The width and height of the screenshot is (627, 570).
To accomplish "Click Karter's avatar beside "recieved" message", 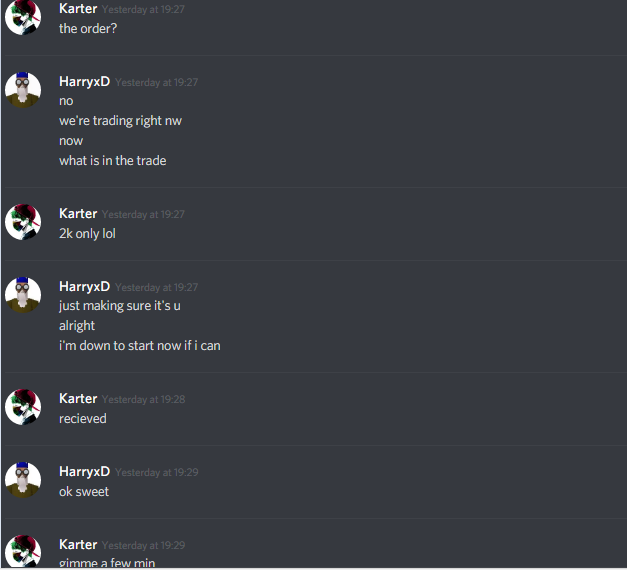I will pos(23,407).
